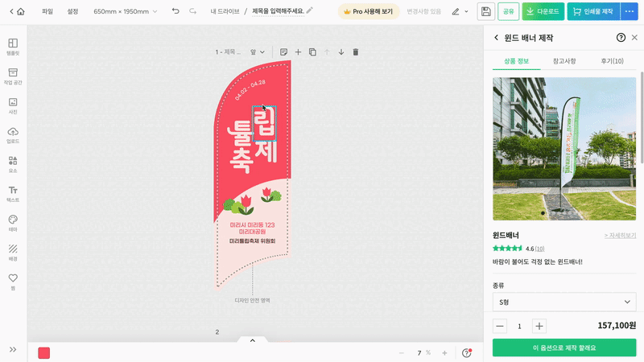Click the undo arrow in top toolbar

point(175,11)
